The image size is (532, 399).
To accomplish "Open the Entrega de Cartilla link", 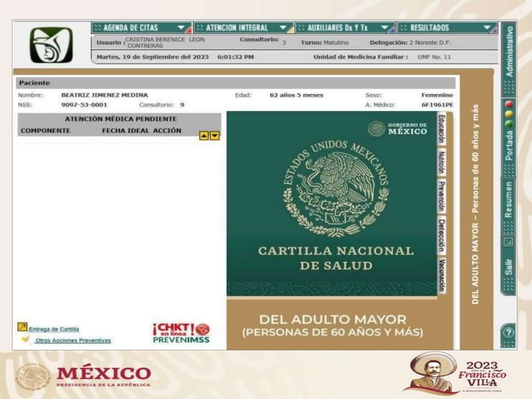I will [54, 329].
